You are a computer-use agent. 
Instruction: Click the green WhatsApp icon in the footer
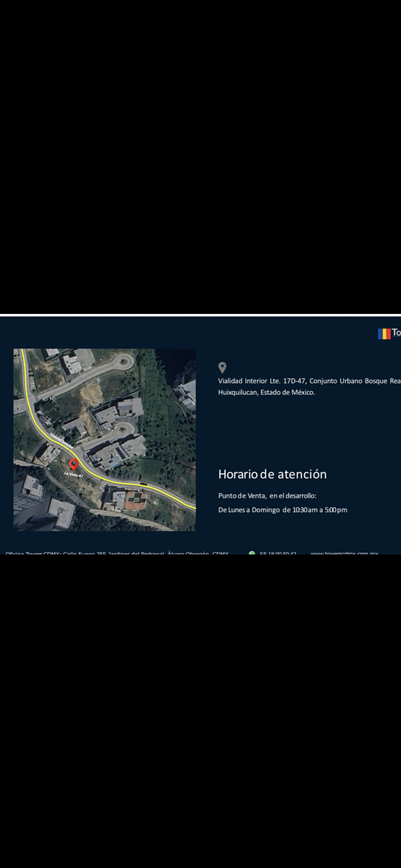click(x=252, y=553)
